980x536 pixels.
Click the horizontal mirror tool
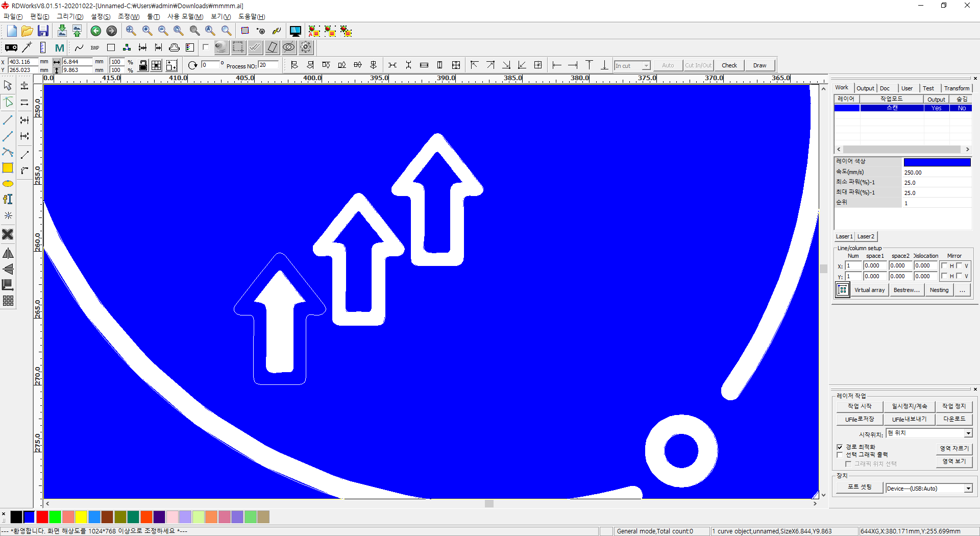pyautogui.click(x=8, y=253)
